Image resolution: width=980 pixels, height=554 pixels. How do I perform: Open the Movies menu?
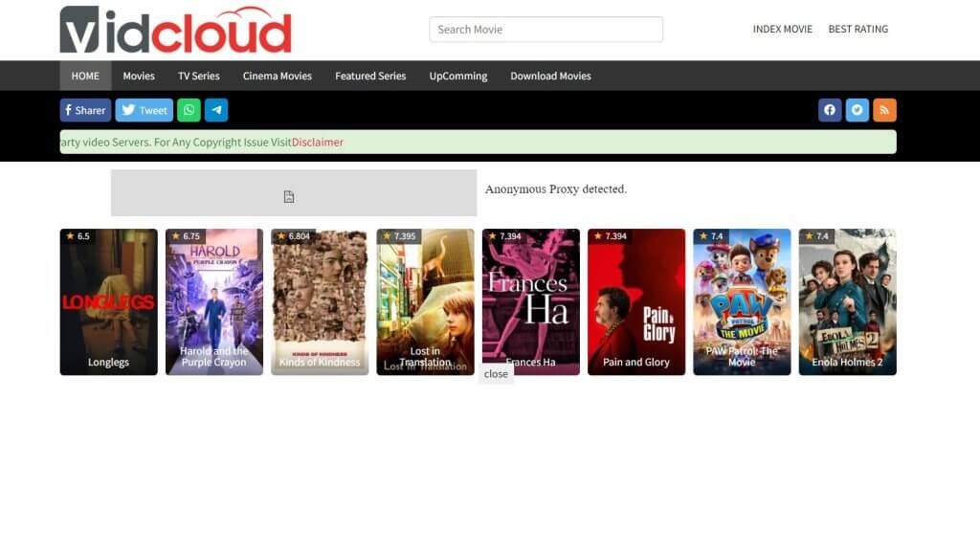pyautogui.click(x=139, y=76)
